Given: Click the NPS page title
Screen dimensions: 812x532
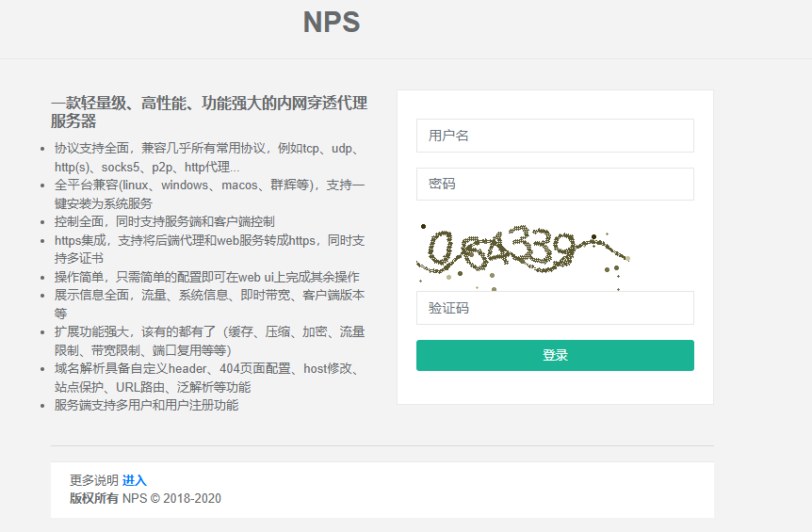Looking at the screenshot, I should 332,23.
